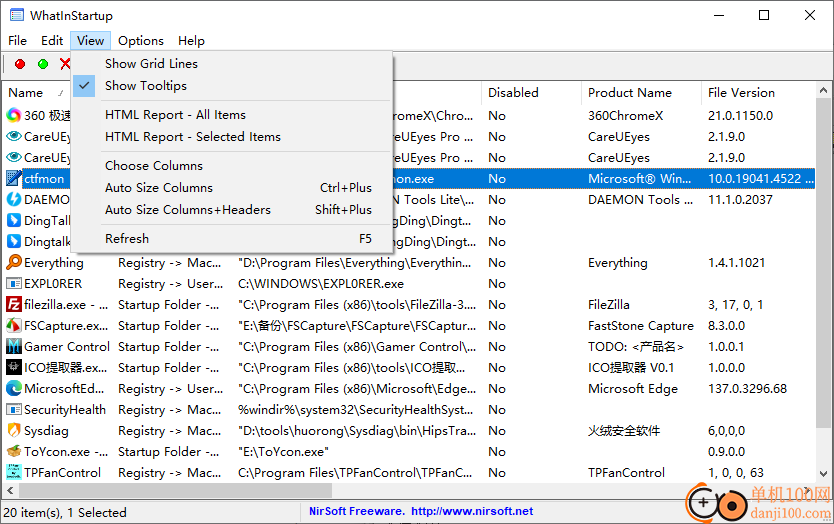834x524 pixels.
Task: Click horizontal scrollbar left arrow
Action: click(x=10, y=490)
